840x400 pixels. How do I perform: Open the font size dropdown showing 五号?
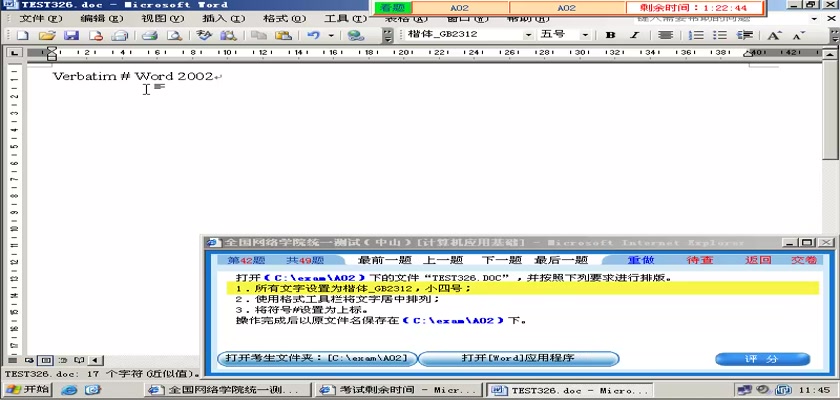(585, 35)
